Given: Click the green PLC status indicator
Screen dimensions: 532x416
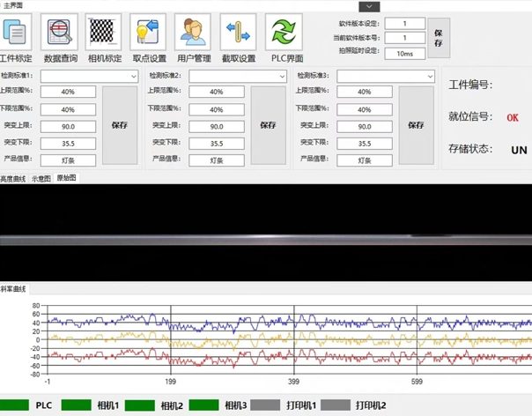Looking at the screenshot, I should click(15, 405).
